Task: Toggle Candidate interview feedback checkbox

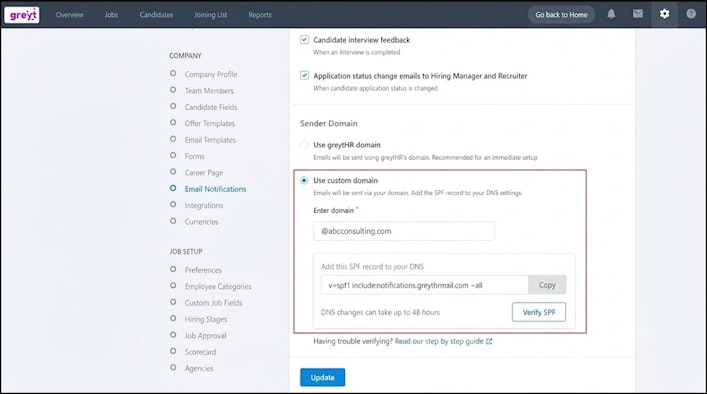Action: pyautogui.click(x=304, y=40)
